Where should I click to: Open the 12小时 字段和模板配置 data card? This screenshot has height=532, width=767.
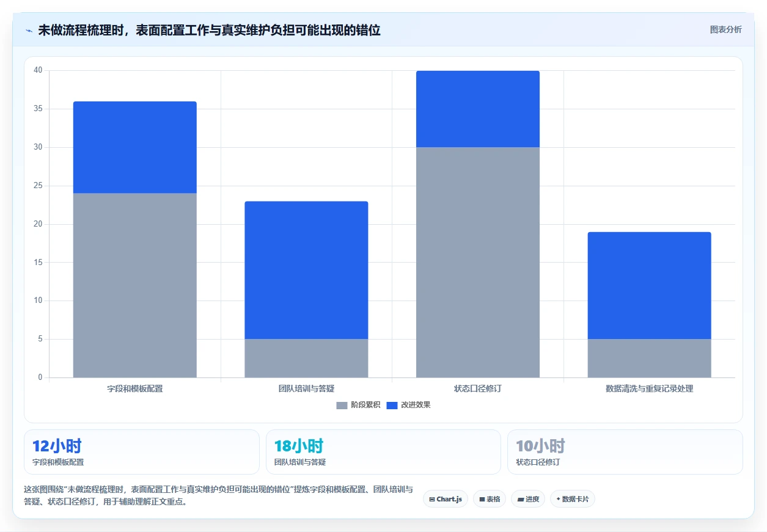142,452
